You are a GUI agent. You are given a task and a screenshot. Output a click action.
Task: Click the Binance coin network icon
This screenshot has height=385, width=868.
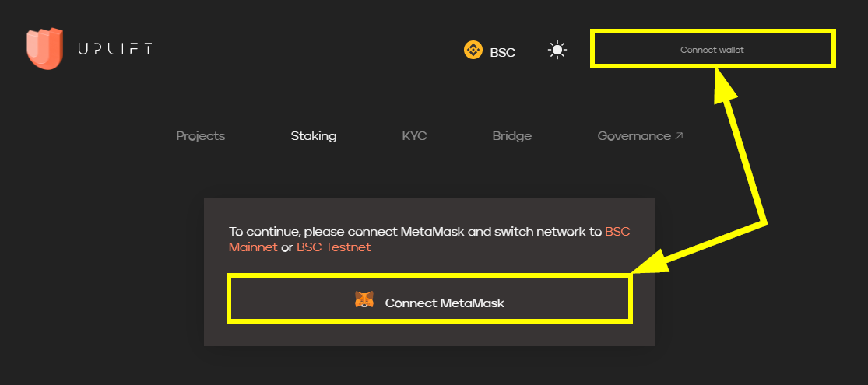coord(473,51)
